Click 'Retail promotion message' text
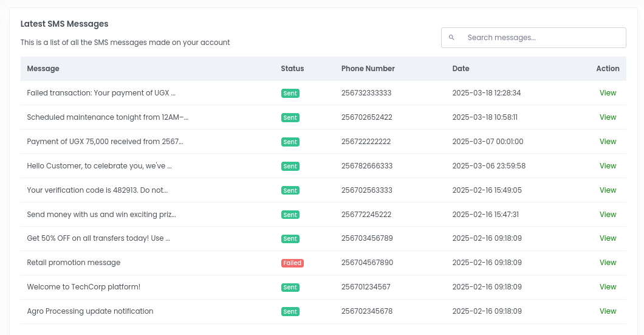 pyautogui.click(x=74, y=262)
